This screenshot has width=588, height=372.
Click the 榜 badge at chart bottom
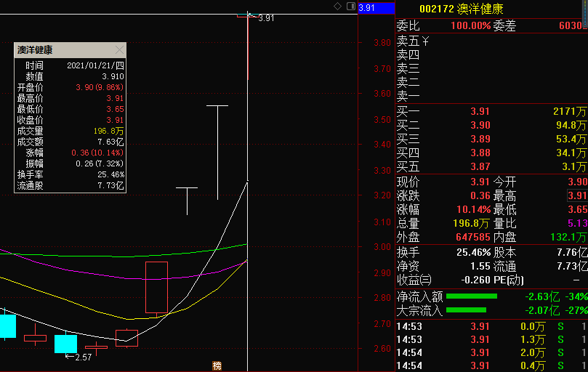click(x=217, y=365)
